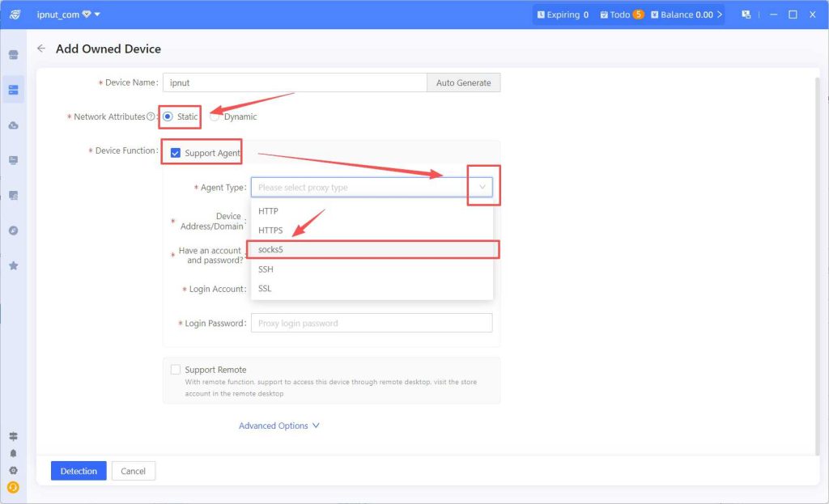This screenshot has width=829, height=504.
Task: Click Auto Generate for the device name
Action: point(463,83)
